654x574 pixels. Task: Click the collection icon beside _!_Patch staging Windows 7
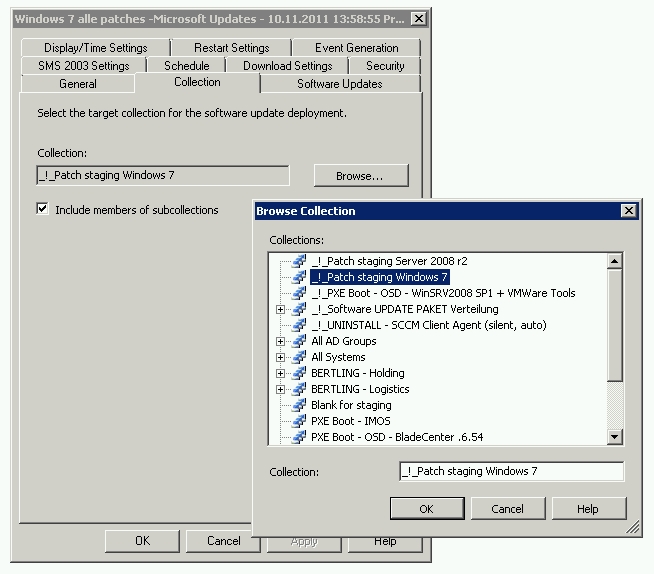pos(299,277)
